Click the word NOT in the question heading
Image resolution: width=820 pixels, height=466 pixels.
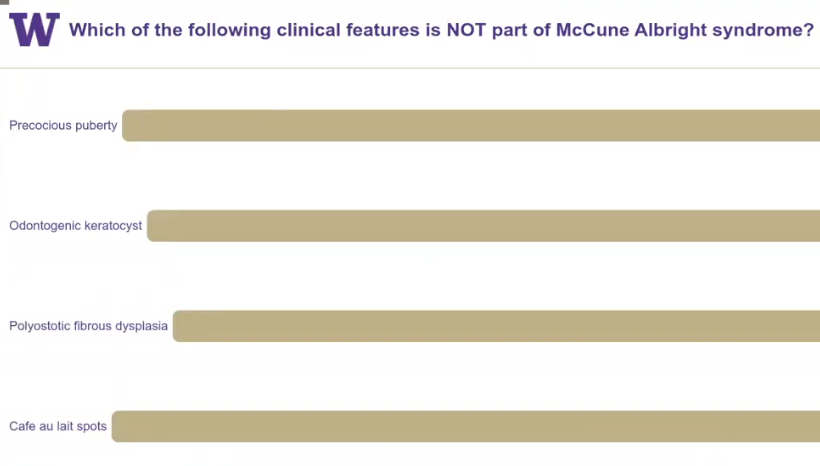point(466,30)
